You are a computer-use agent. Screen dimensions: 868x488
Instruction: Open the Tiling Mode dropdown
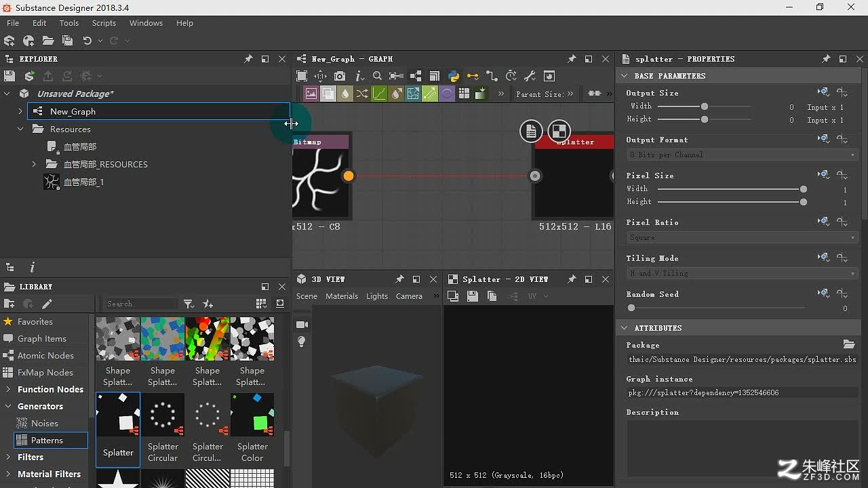coord(743,273)
